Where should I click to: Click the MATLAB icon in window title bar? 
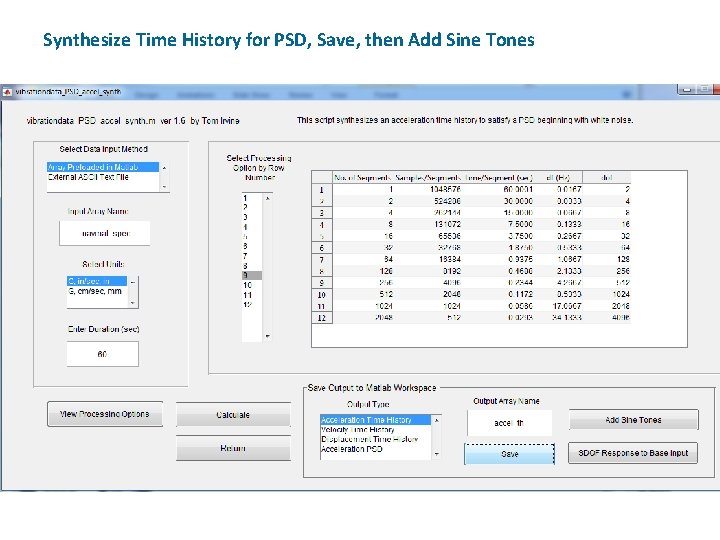(7, 92)
